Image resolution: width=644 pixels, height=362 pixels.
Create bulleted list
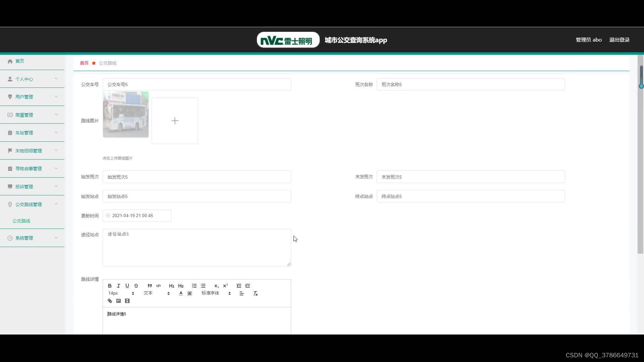[203, 286]
